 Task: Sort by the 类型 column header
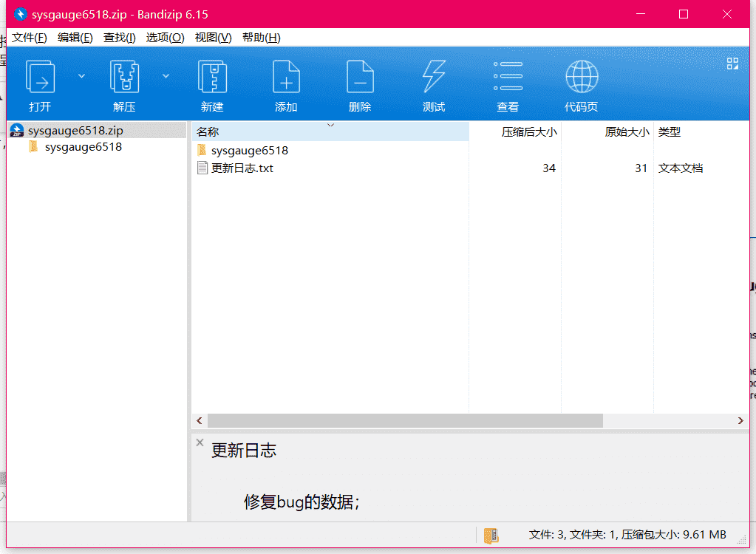(701, 131)
